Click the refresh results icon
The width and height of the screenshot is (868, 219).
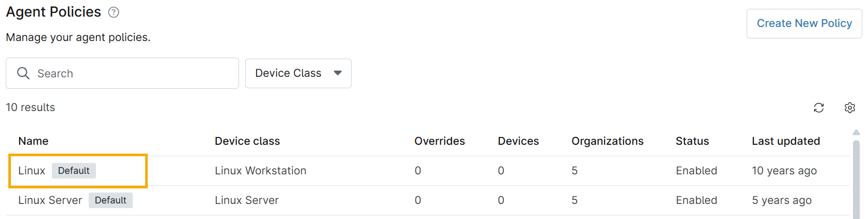click(x=819, y=107)
